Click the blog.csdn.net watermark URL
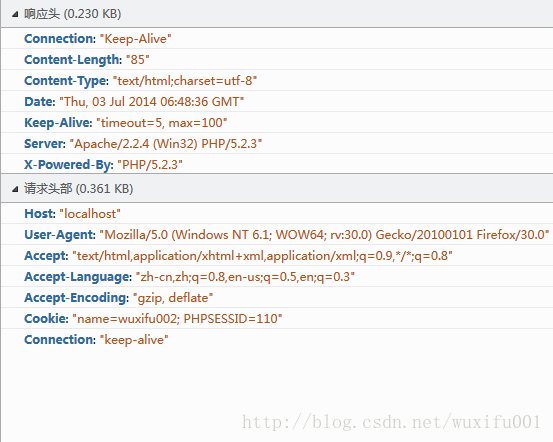553x442 pixels. click(391, 422)
